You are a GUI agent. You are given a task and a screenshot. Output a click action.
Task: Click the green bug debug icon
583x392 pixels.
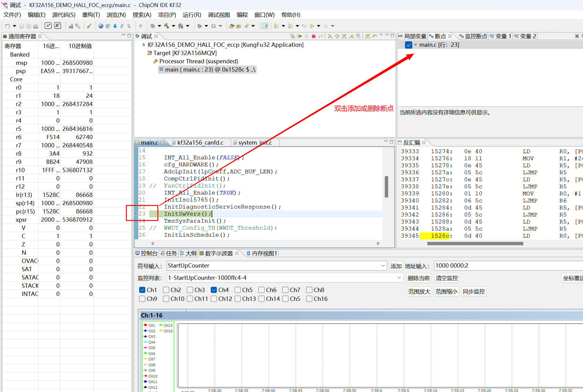199,26
